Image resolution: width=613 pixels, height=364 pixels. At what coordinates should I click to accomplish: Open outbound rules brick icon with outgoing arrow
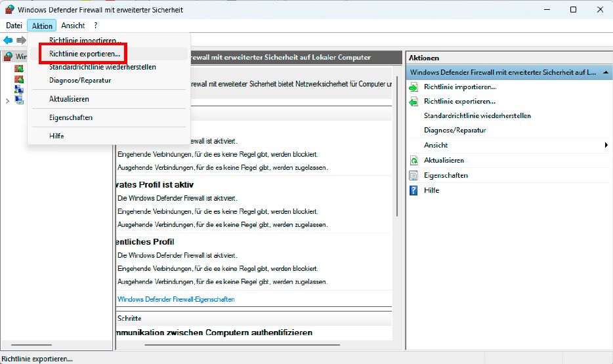pos(19,79)
